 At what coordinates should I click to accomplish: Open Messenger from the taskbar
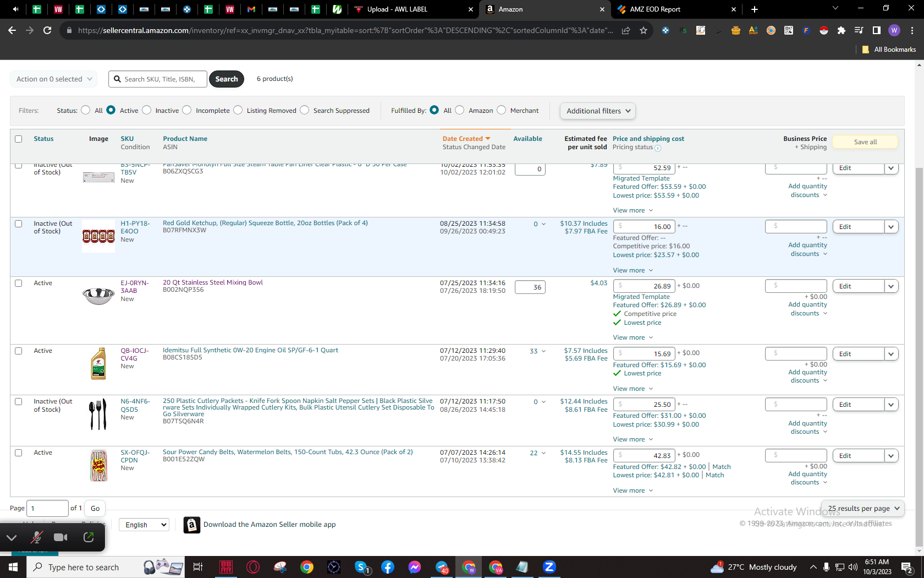click(x=415, y=567)
